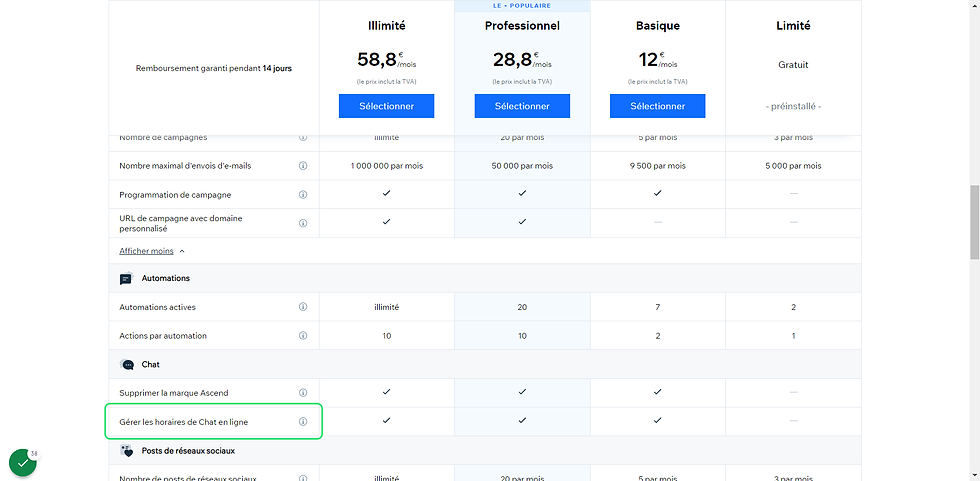Click the 1 000 000 par mois cell
The image size is (980, 481).
[386, 166]
